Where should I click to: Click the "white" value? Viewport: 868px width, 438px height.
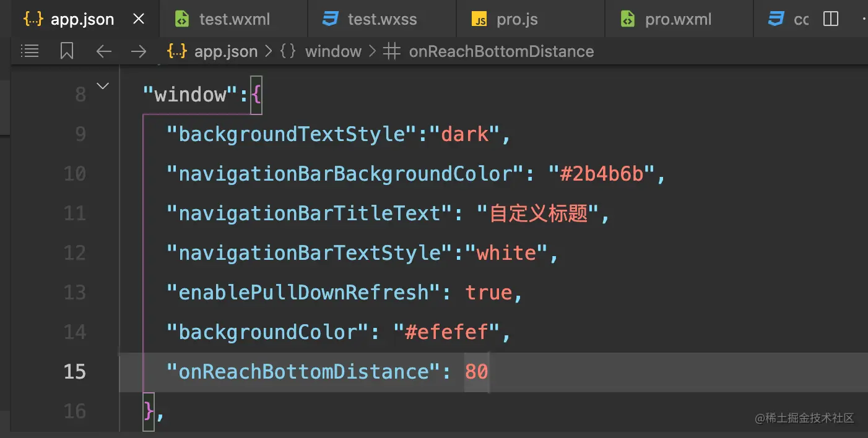tap(506, 253)
